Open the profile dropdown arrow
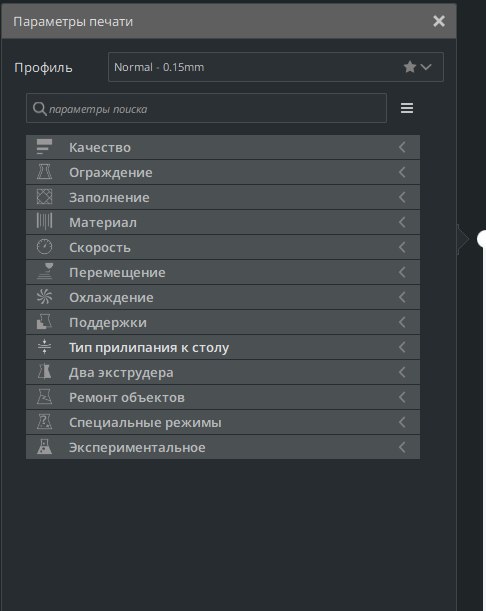The image size is (486, 611). tap(426, 67)
